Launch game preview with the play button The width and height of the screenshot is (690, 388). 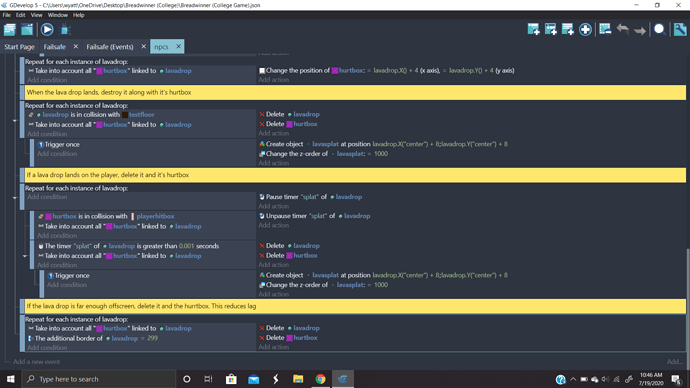(47, 29)
